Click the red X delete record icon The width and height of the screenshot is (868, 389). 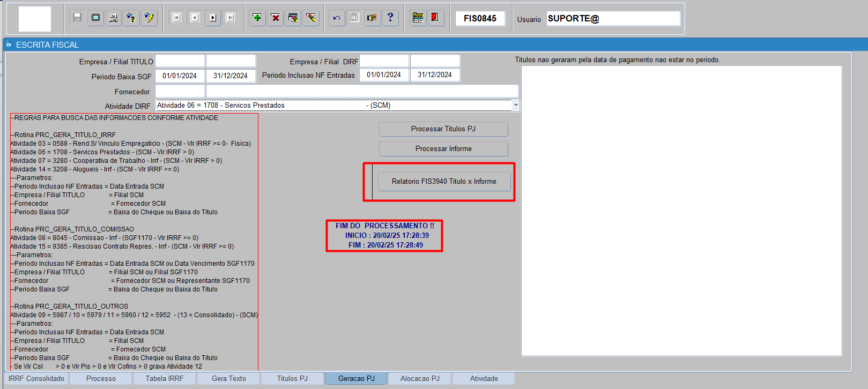point(276,18)
